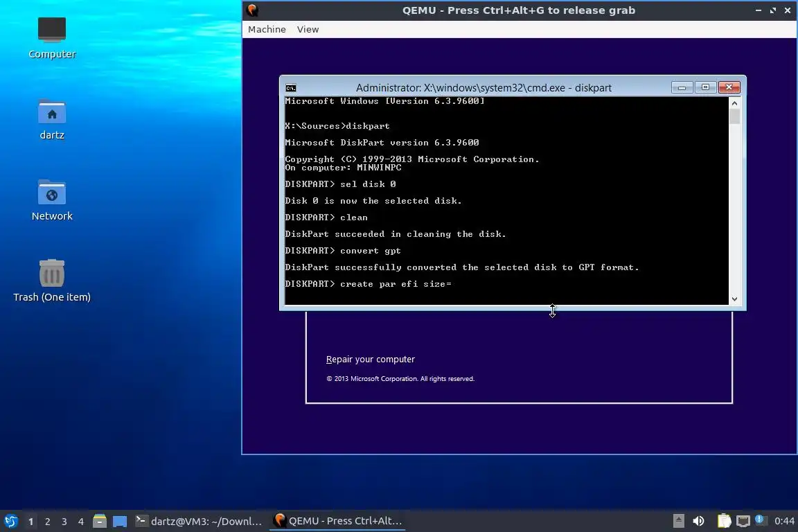Switch to workspace 4
Image resolution: width=798 pixels, height=532 pixels.
[81, 522]
